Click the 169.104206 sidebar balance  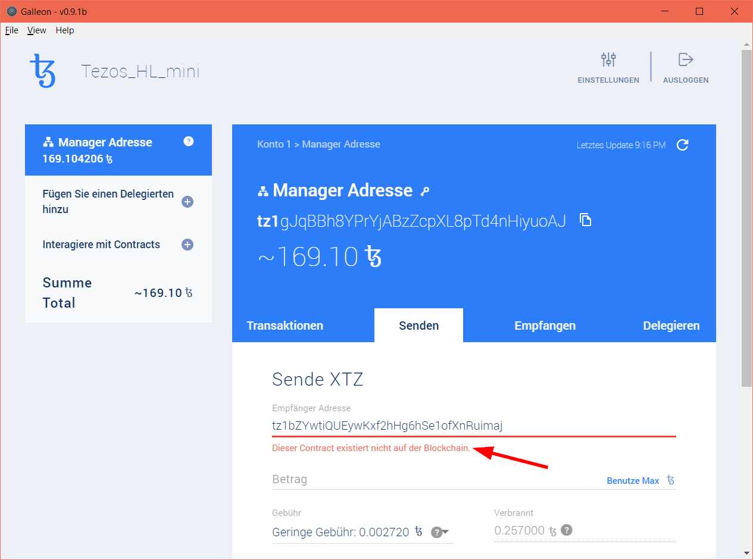77,159
